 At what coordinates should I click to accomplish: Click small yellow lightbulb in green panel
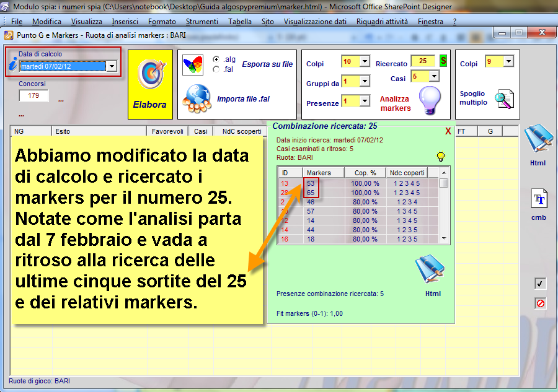[x=441, y=157]
